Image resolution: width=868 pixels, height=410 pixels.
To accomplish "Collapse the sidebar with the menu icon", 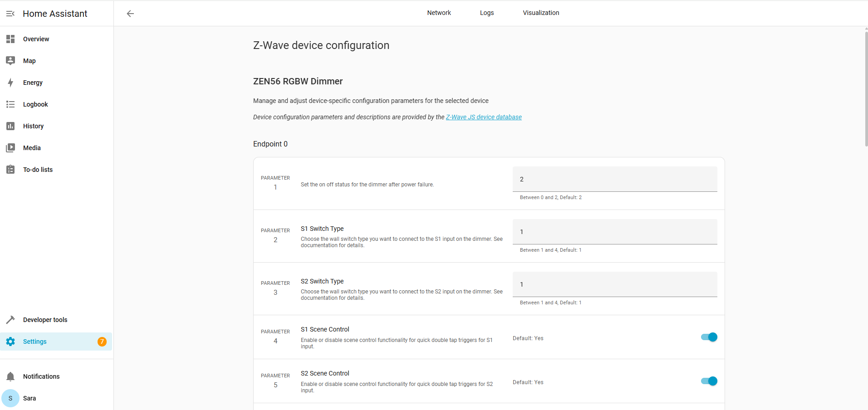I will point(10,14).
